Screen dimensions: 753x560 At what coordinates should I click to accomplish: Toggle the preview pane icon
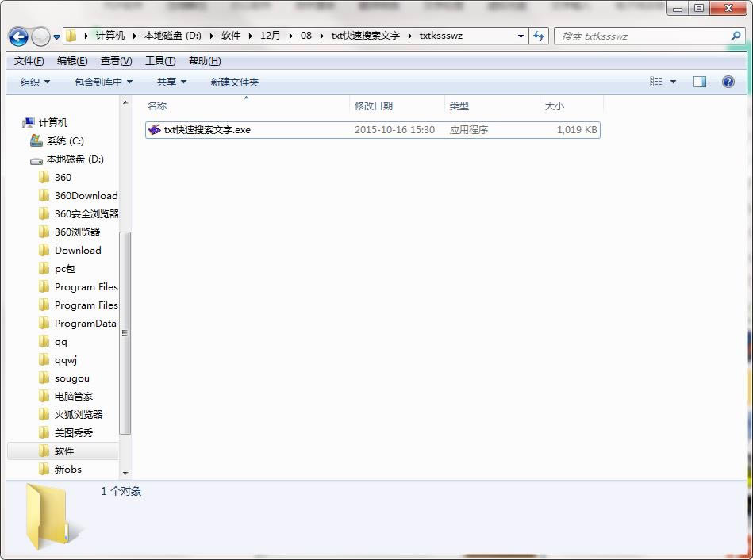point(699,82)
